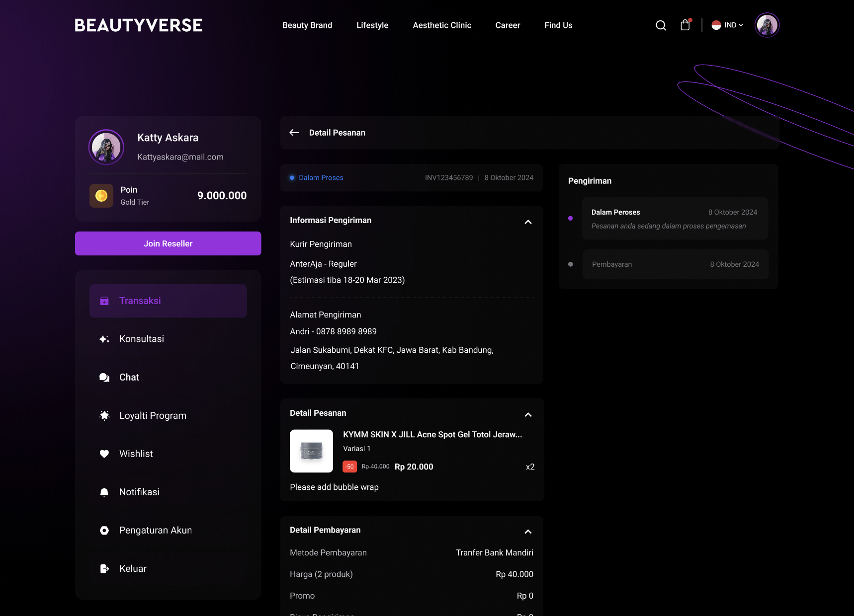Open Chat from the sidebar

click(x=129, y=377)
